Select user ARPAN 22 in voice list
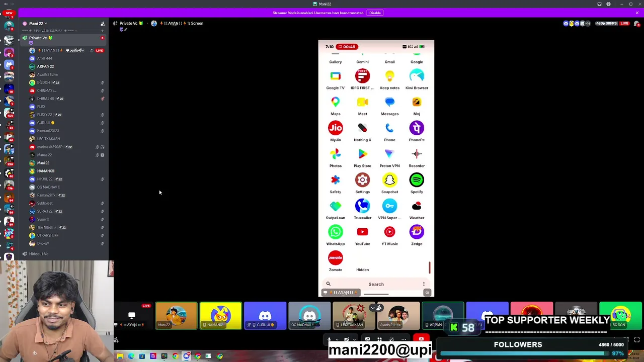The width and height of the screenshot is (644, 362). point(45,66)
